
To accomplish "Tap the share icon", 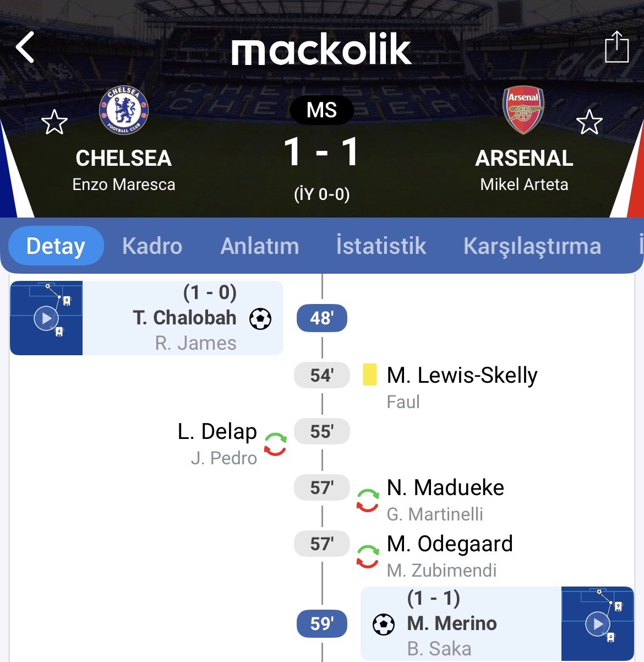I will (x=616, y=47).
